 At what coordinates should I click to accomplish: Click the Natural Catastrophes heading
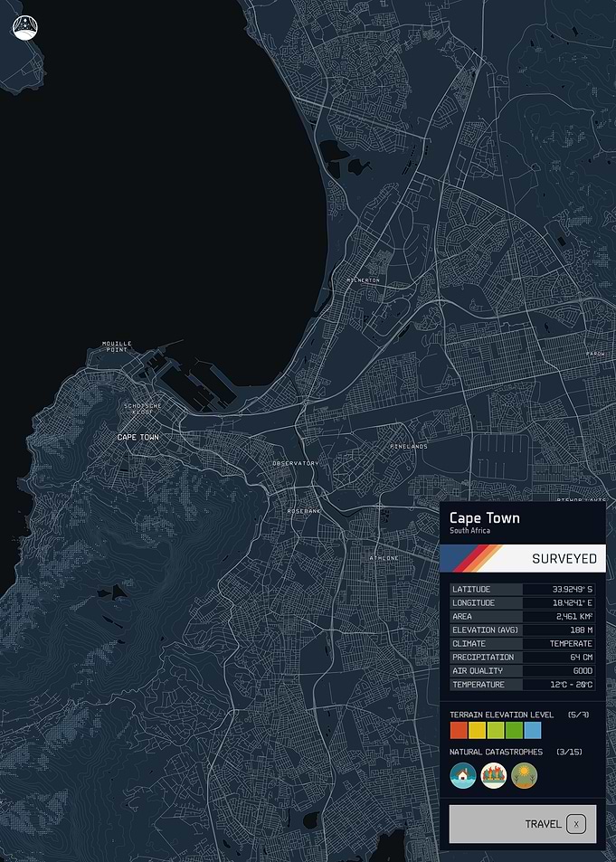pyautogui.click(x=496, y=752)
